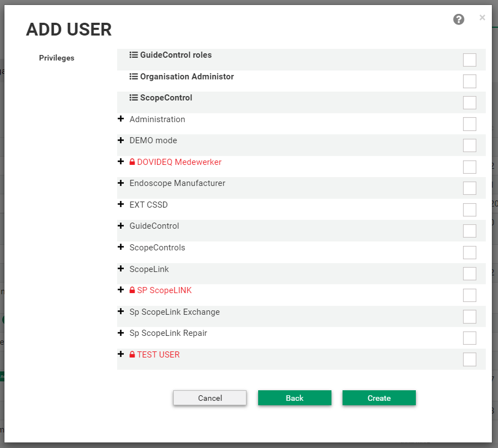Expand Sp ScopeLink Exchange group
The image size is (498, 448).
[x=120, y=311]
